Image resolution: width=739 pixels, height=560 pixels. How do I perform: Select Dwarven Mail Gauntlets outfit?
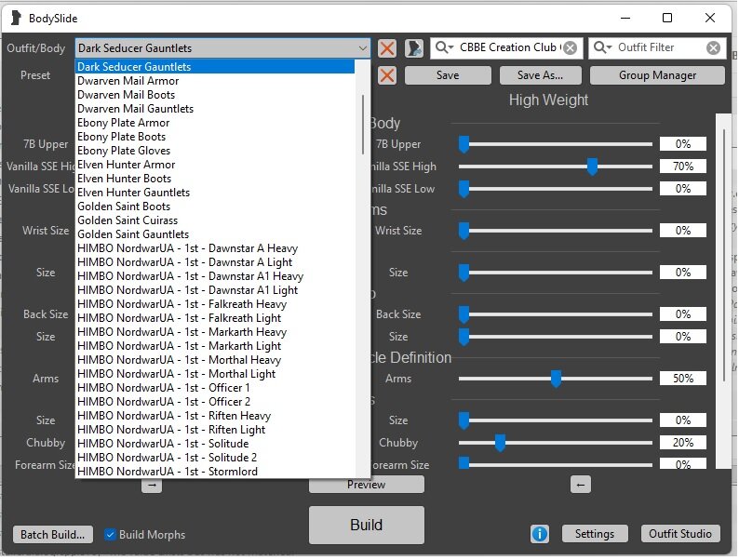[215, 109]
